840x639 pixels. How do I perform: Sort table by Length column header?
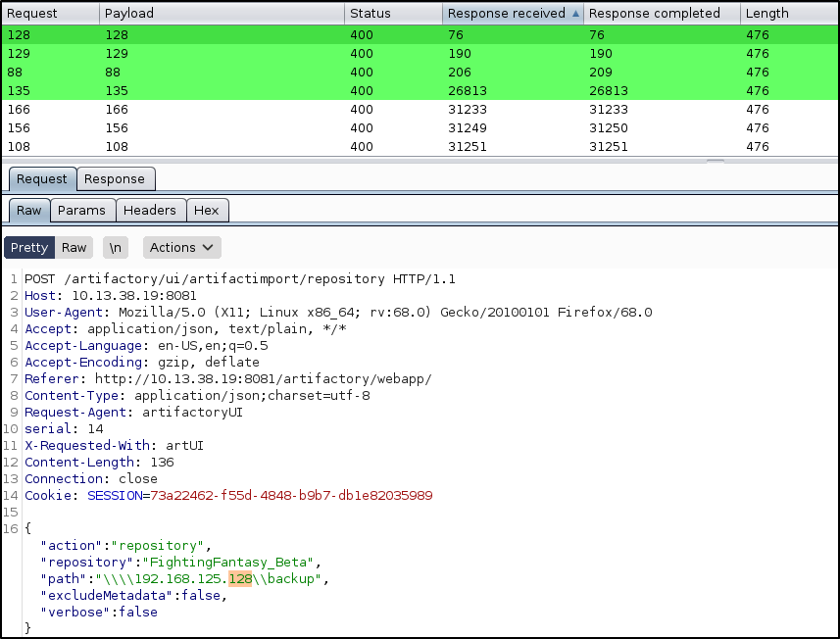[788, 14]
